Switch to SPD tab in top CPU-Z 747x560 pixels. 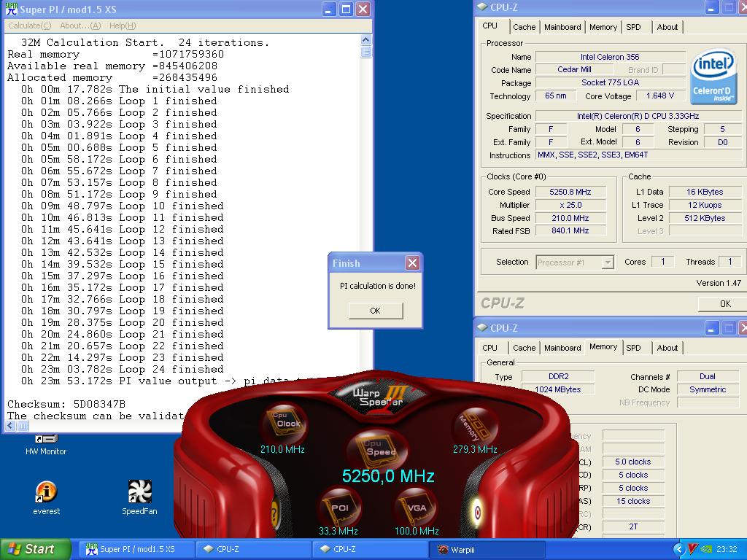[633, 27]
